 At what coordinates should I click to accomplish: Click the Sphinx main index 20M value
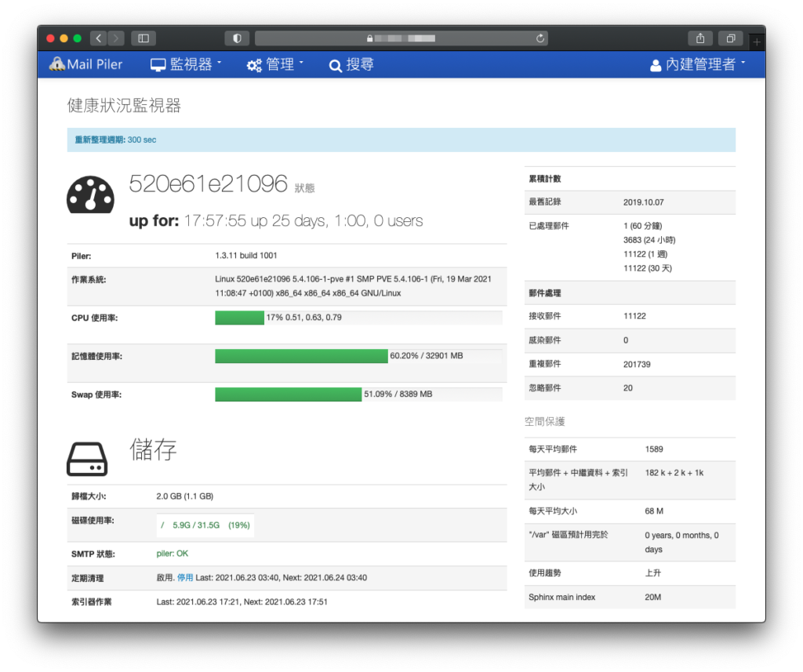click(653, 598)
